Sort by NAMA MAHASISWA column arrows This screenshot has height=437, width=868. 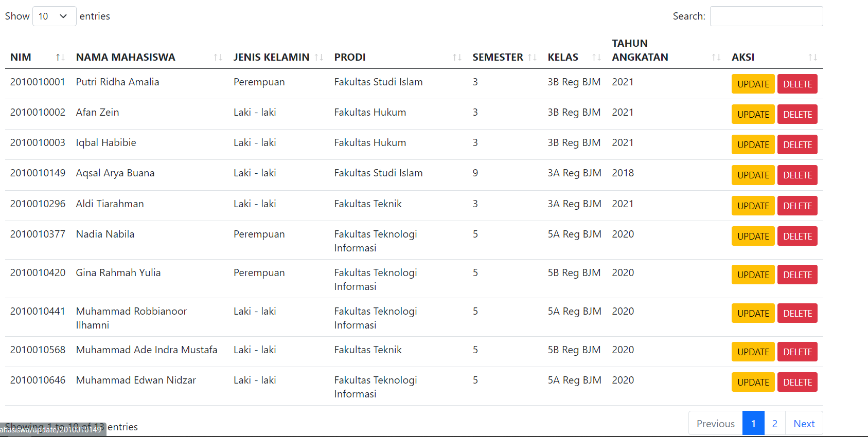218,57
